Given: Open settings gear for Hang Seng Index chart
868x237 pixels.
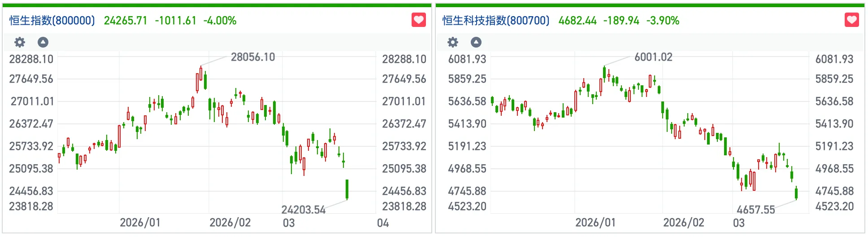Looking at the screenshot, I should [x=20, y=42].
